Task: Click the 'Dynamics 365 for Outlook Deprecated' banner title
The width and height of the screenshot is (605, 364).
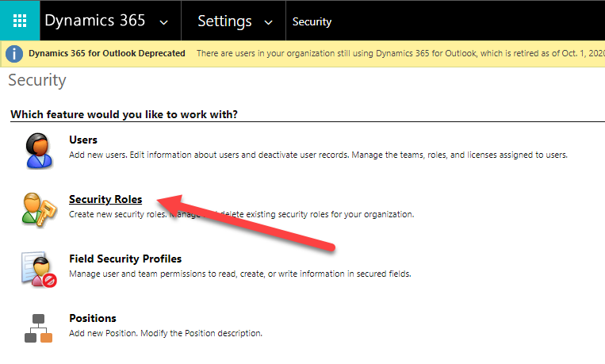Action: 107,54
